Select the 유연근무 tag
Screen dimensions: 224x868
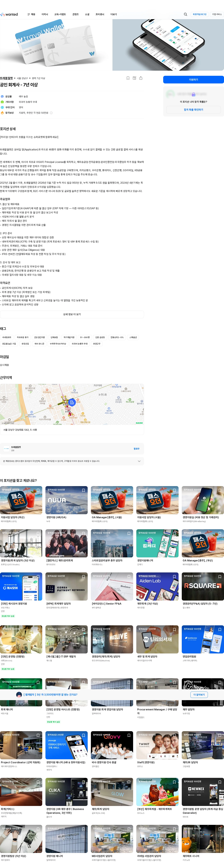96,344
